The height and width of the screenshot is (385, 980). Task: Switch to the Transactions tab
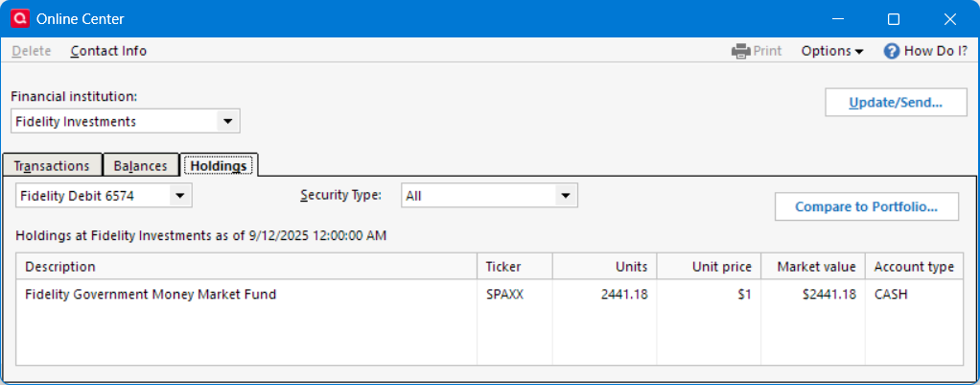tap(52, 166)
